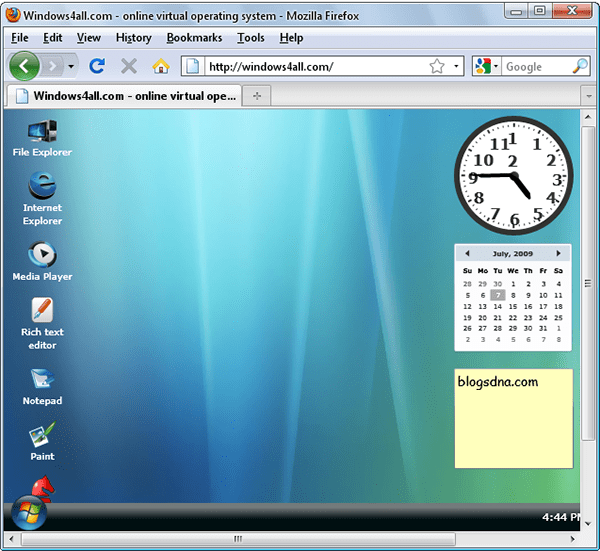
Task: Stop loading with the X icon
Action: (x=129, y=66)
